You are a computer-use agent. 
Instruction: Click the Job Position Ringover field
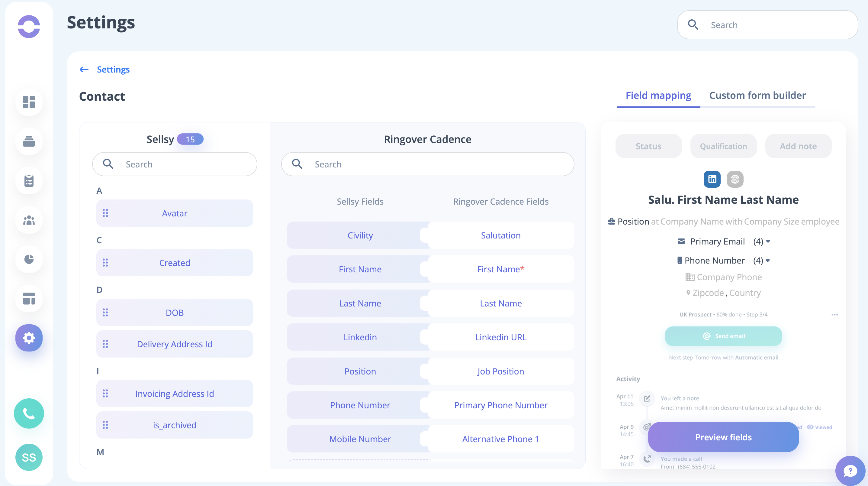[501, 371]
